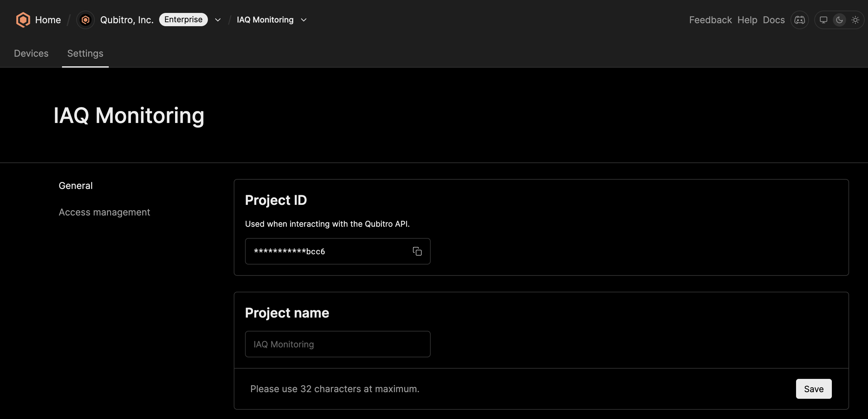Select General in the settings sidebar
Image resolution: width=868 pixels, height=419 pixels.
pyautogui.click(x=76, y=186)
